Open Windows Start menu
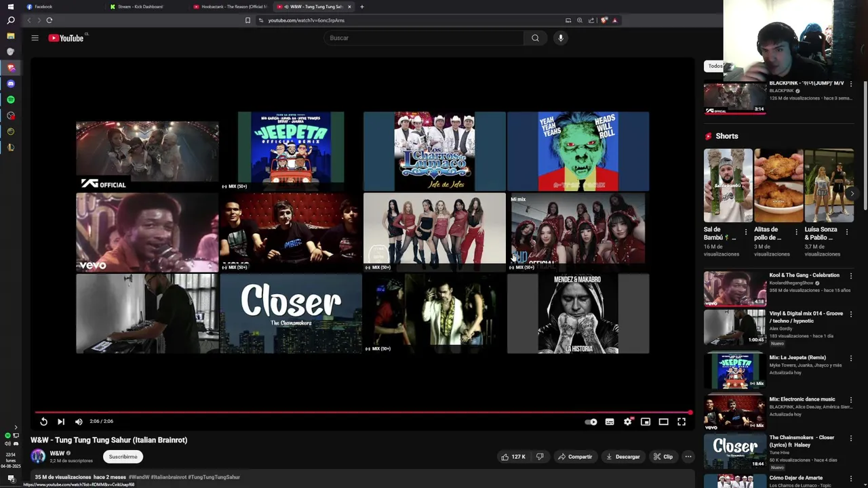The height and width of the screenshot is (488, 868). point(10,6)
